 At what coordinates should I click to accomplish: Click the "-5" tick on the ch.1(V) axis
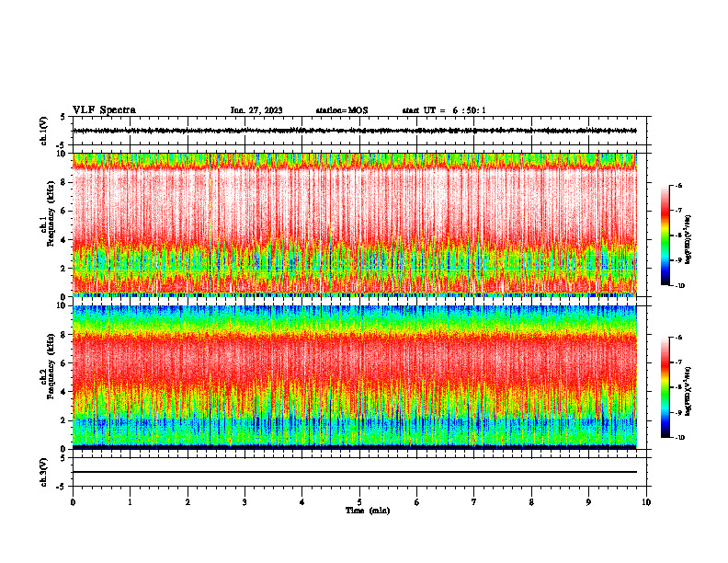(62, 145)
